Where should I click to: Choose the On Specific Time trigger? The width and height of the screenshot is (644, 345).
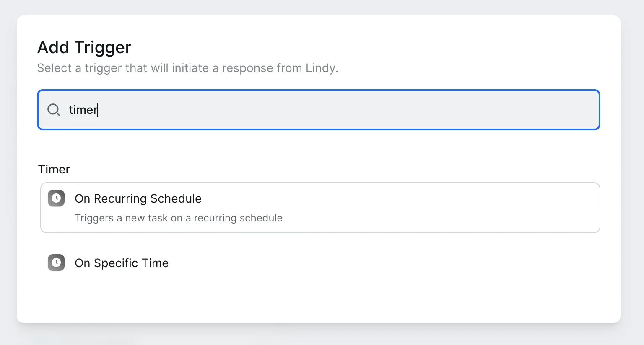(x=122, y=263)
